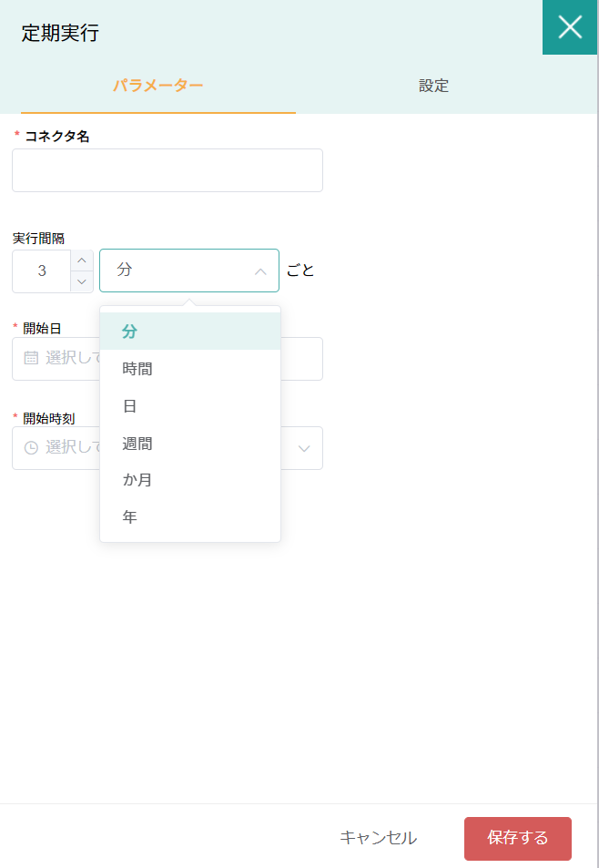Click the interval number input showing 3
599x868 pixels.
[42, 271]
